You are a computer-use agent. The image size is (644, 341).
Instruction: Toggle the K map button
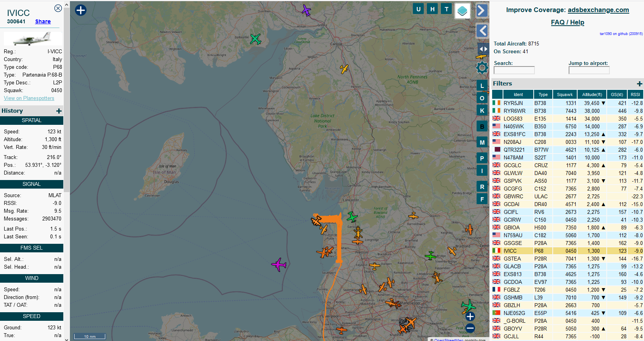coord(482,110)
